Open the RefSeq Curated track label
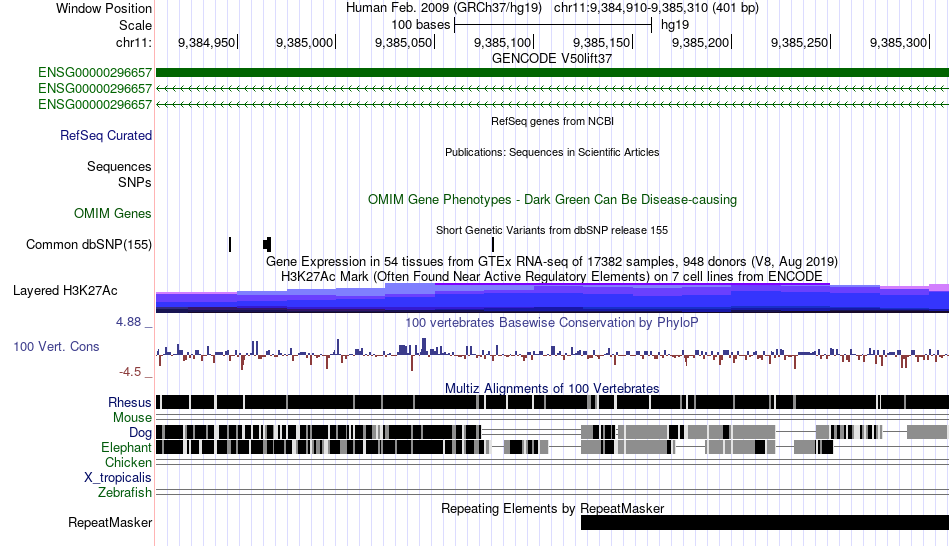 click(x=105, y=135)
